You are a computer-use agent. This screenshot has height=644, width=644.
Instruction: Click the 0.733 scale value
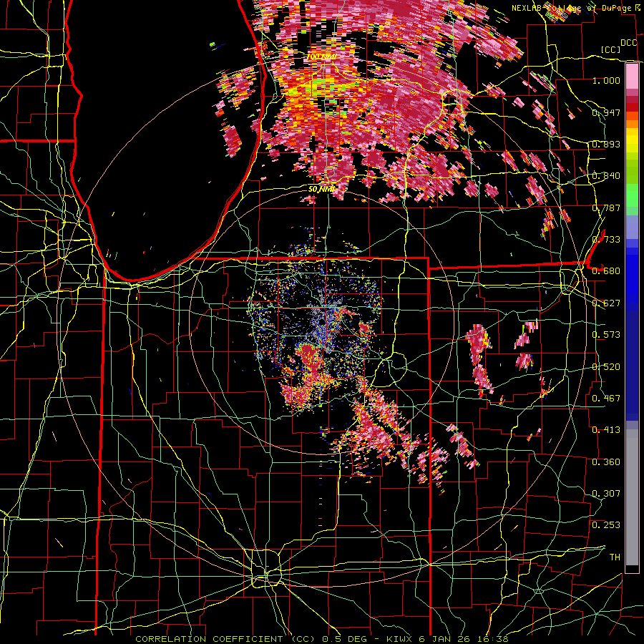(606, 240)
